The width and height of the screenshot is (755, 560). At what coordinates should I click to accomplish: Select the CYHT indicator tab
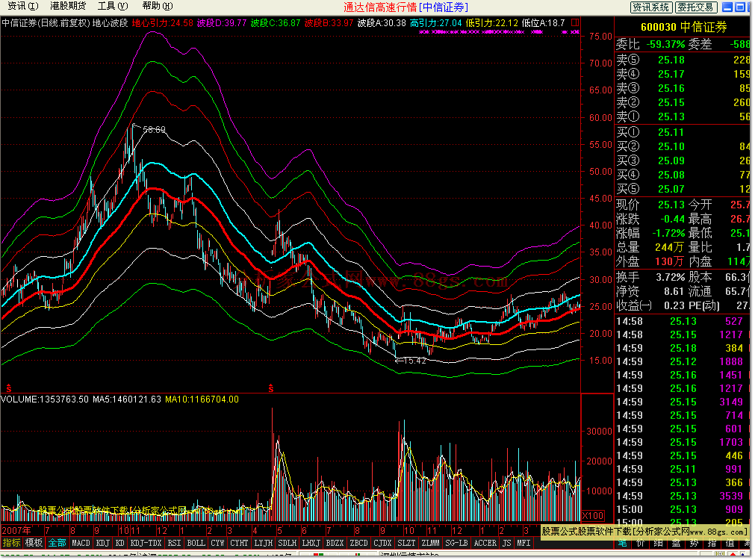click(x=239, y=543)
